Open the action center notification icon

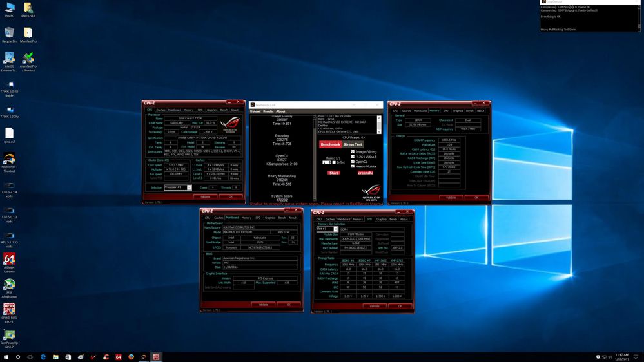tap(636, 357)
